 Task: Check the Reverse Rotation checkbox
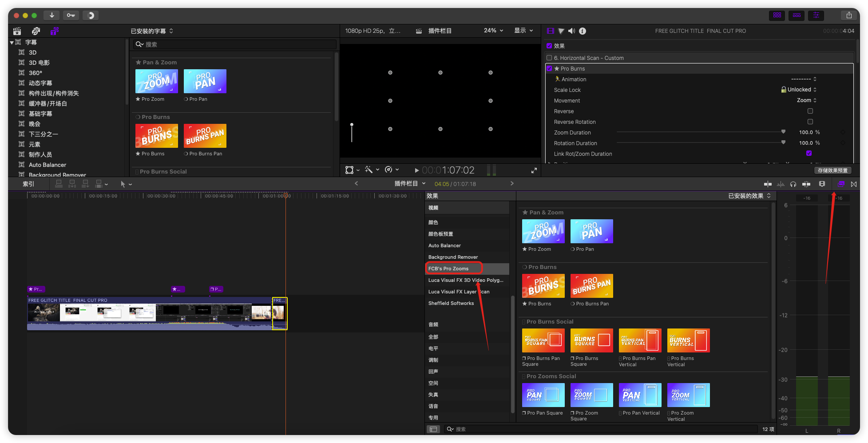coord(810,122)
